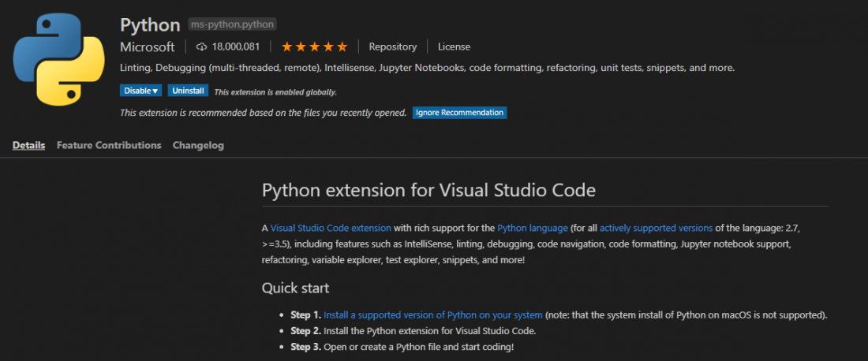
Task: Click the download cloud icon beside 18,000,081
Action: pos(201,47)
